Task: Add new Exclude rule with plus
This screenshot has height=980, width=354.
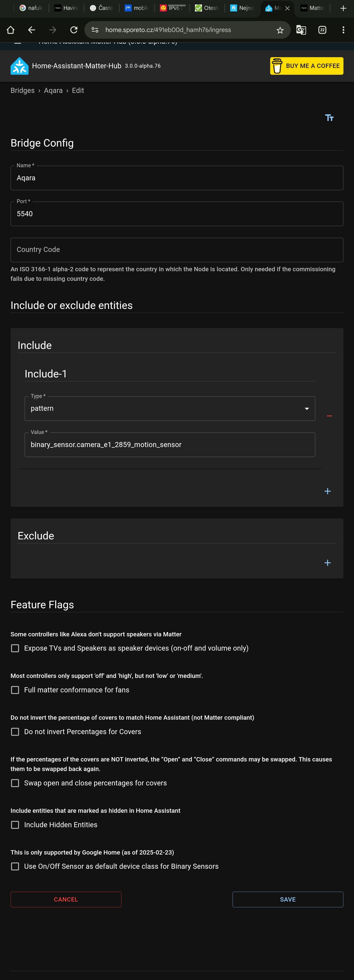Action: tap(327, 563)
